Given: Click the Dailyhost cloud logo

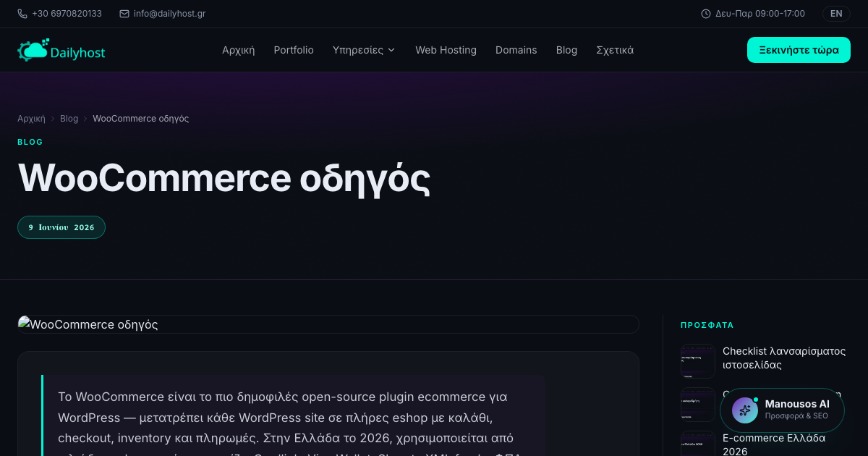Looking at the screenshot, I should click(x=61, y=50).
